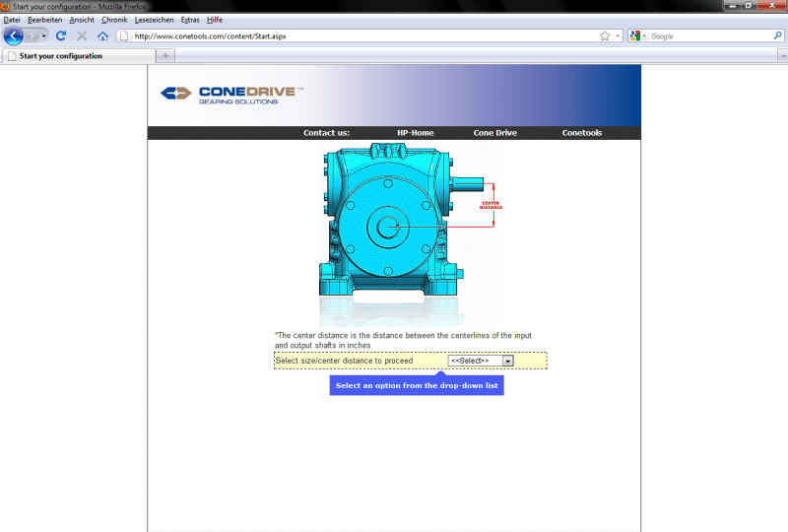Click the Forward navigation arrow
This screenshot has width=788, height=532.
(32, 36)
